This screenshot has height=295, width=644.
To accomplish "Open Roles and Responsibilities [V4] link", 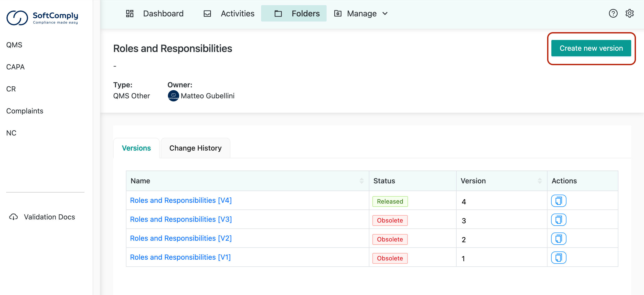I will 181,200.
